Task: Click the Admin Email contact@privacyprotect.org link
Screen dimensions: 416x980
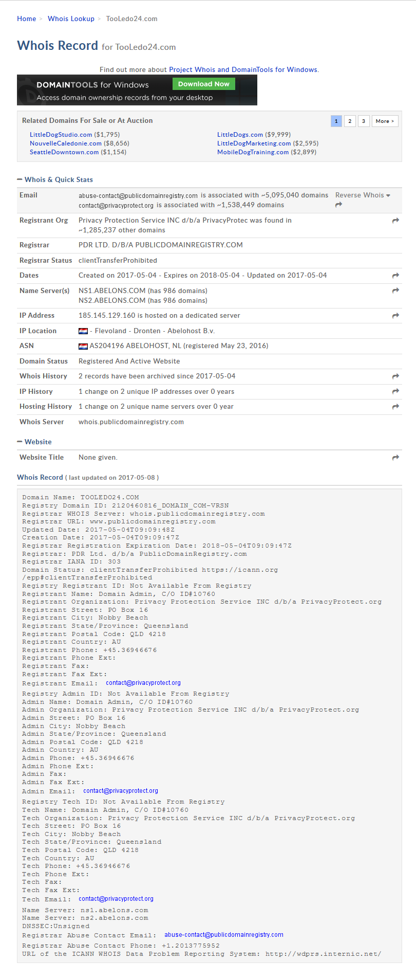Action: pos(121,791)
